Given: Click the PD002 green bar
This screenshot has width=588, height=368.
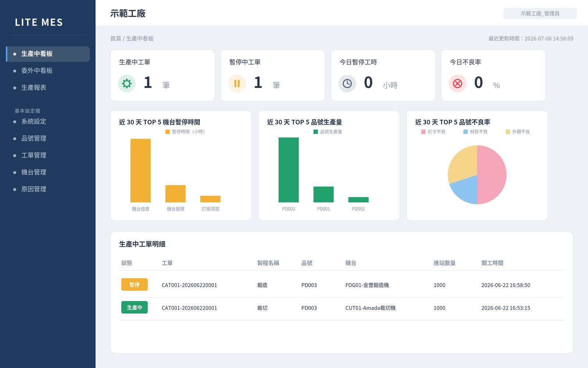Looking at the screenshot, I should pyautogui.click(x=358, y=200).
